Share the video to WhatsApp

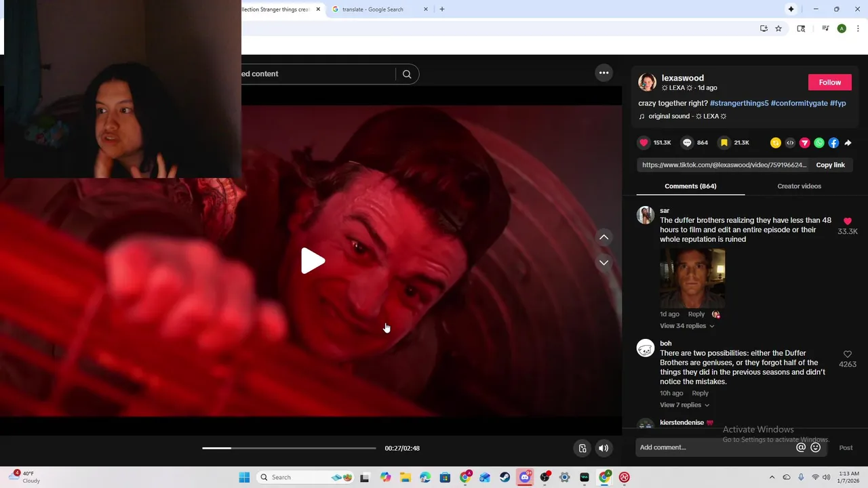[x=819, y=142]
